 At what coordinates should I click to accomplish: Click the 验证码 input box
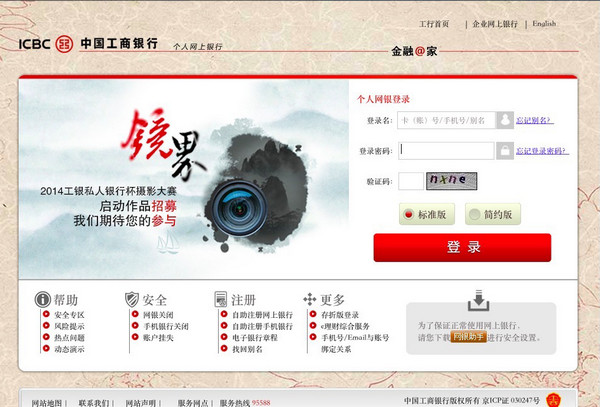[411, 181]
